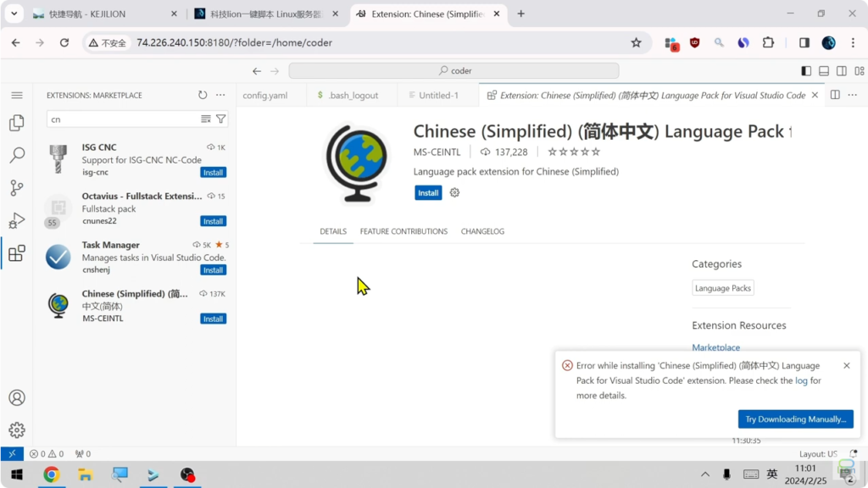Click the filter extensions funnel icon
868x488 pixels.
click(x=221, y=119)
